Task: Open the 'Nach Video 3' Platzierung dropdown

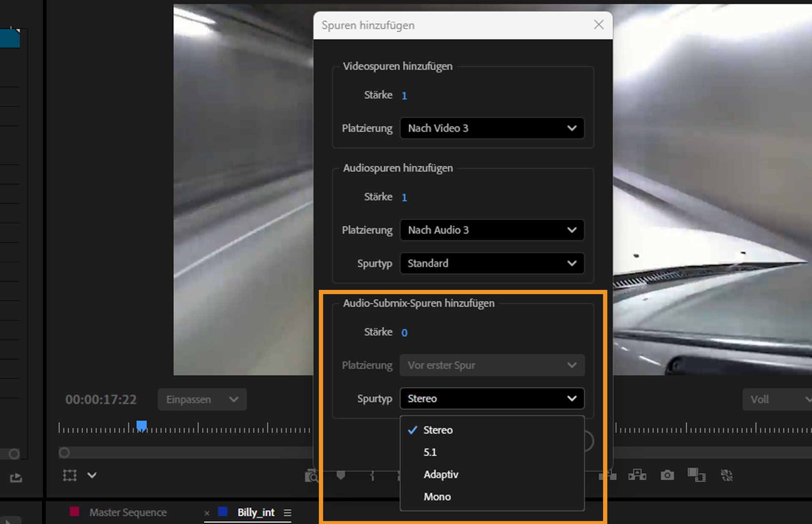Action: click(492, 128)
